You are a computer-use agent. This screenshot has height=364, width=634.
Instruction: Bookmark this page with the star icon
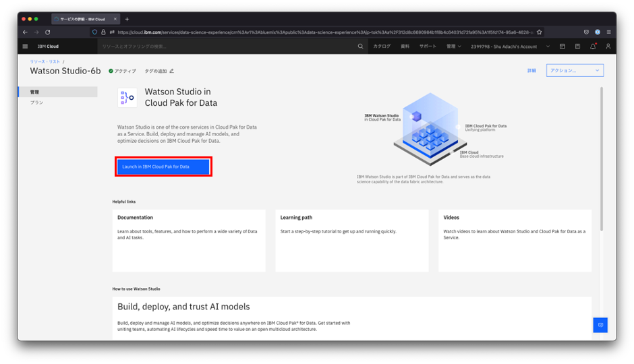(539, 32)
